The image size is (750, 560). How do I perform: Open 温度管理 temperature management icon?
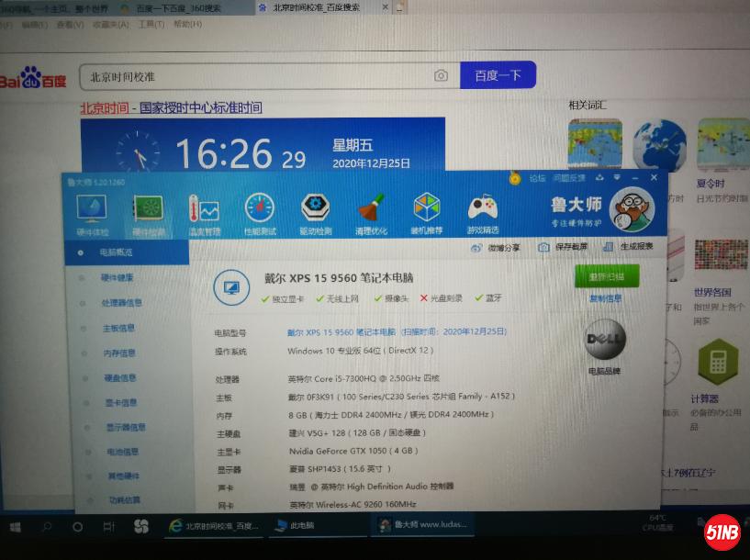(x=204, y=215)
